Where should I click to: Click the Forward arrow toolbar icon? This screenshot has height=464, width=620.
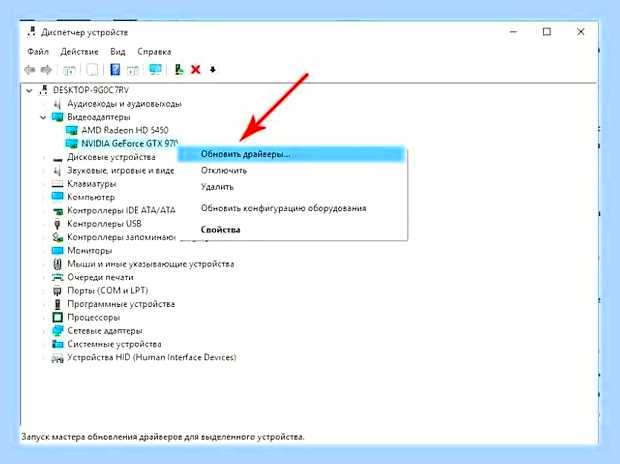46,70
